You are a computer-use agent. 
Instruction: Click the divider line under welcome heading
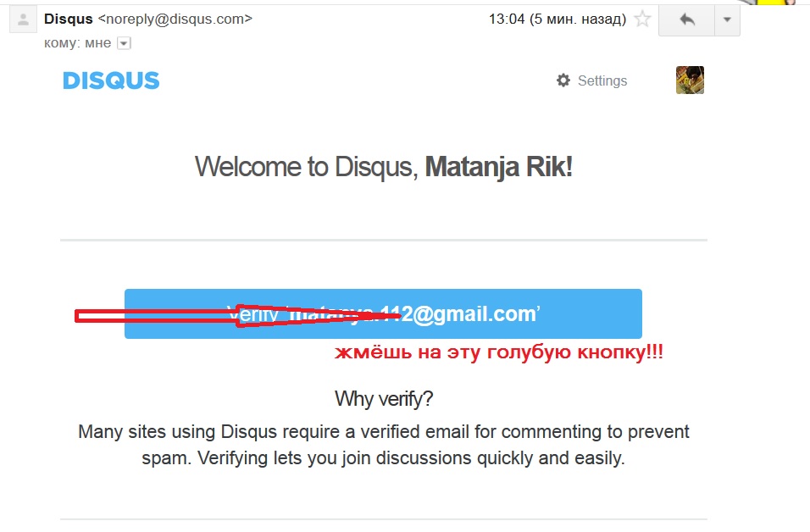pyautogui.click(x=384, y=241)
